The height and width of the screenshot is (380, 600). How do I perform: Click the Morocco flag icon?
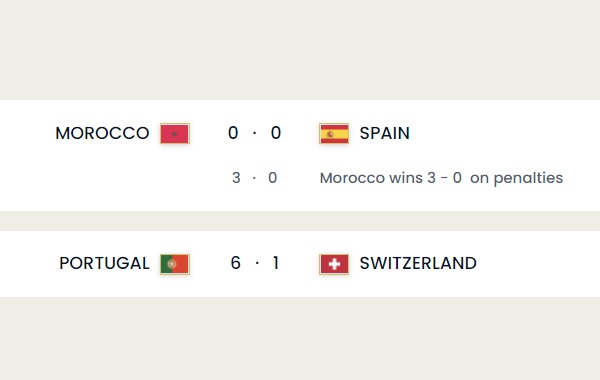[175, 134]
